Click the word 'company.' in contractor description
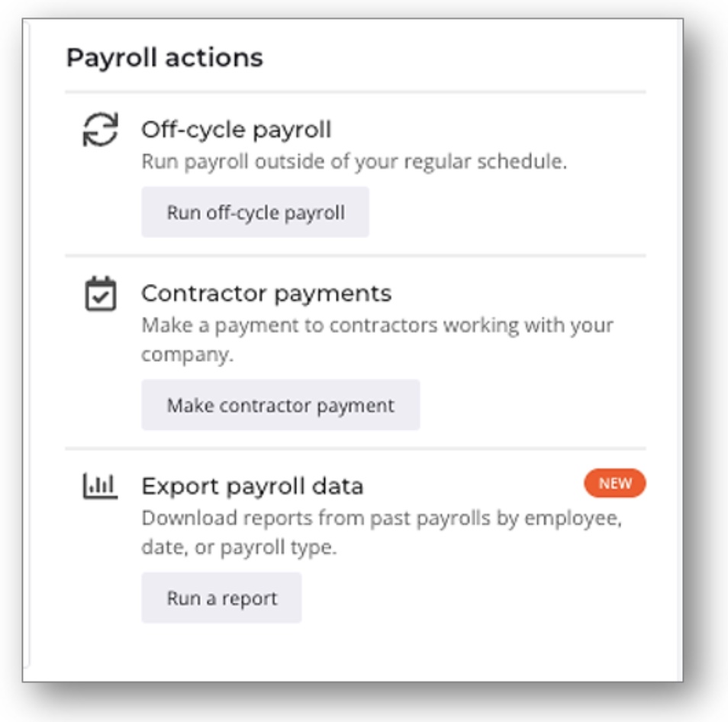 click(187, 356)
